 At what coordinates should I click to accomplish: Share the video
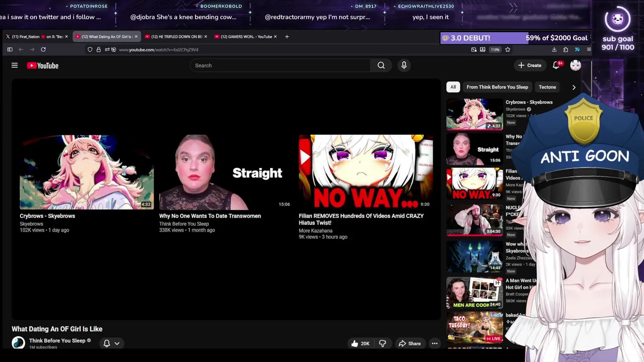point(410,343)
